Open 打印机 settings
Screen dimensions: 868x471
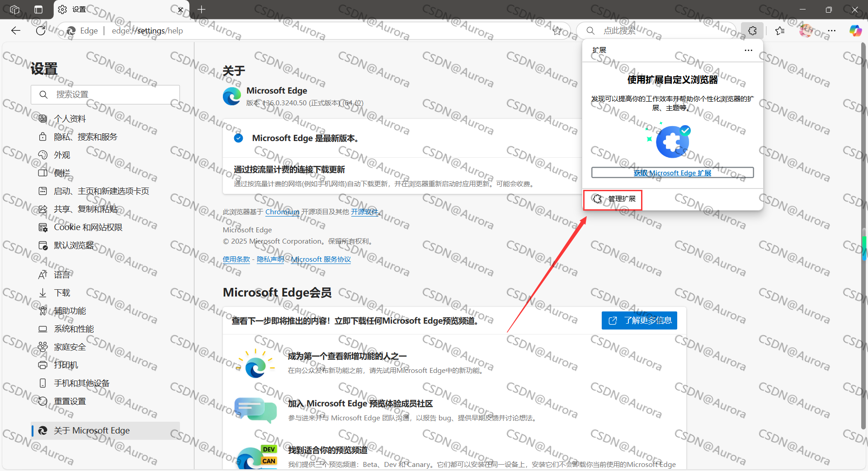[105, 365]
